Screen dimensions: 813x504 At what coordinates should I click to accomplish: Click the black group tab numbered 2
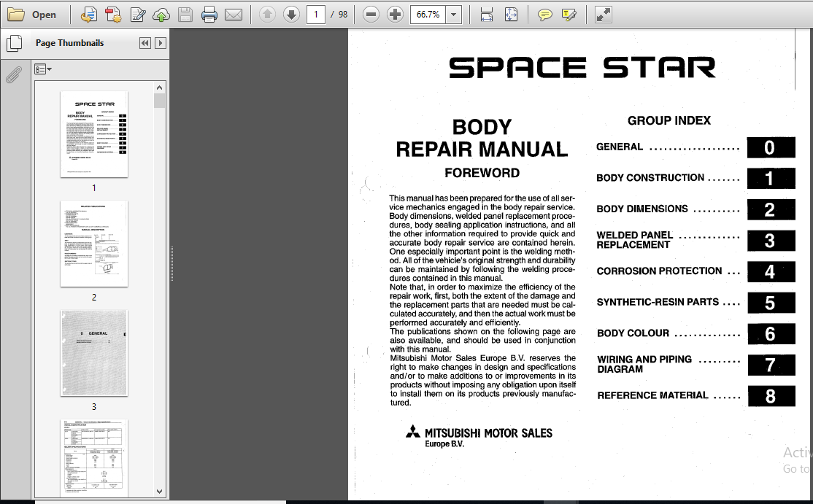[771, 210]
